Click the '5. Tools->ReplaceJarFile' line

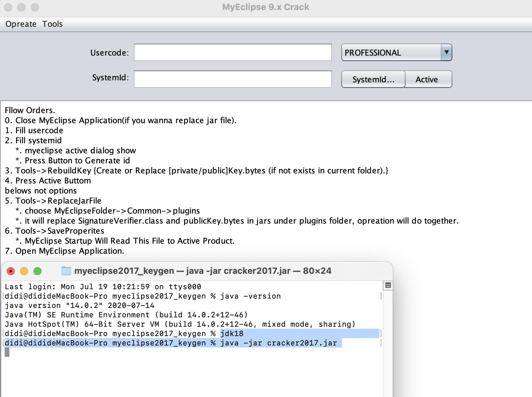[x=53, y=201]
